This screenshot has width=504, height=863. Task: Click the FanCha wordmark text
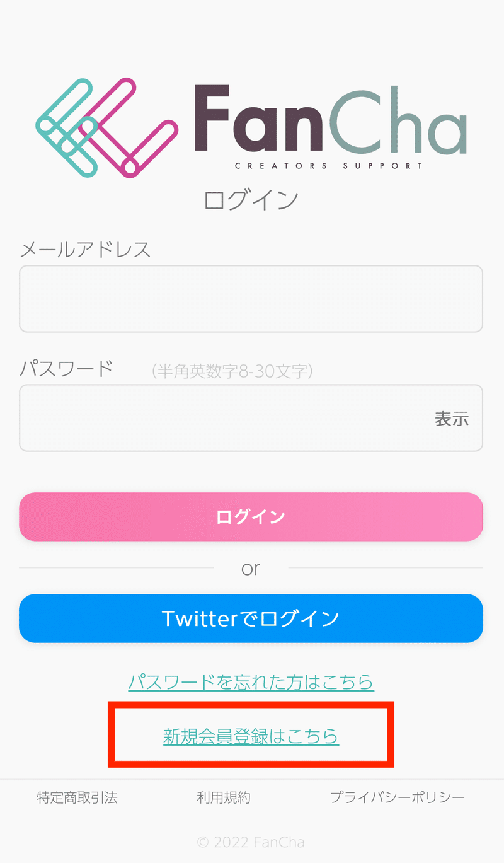(330, 121)
